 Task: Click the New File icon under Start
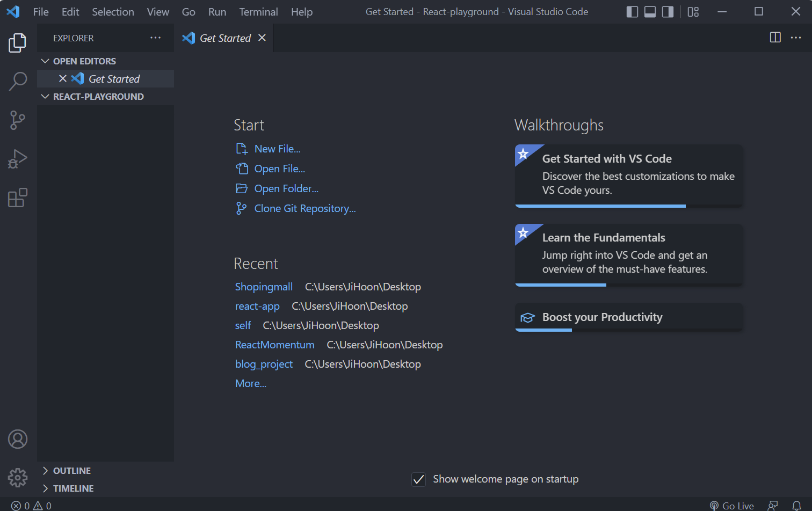242,149
